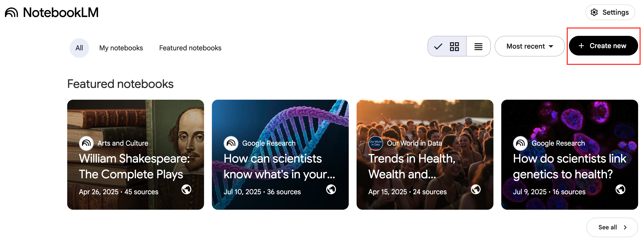644x248 pixels.
Task: Click the Create new button
Action: (x=603, y=46)
